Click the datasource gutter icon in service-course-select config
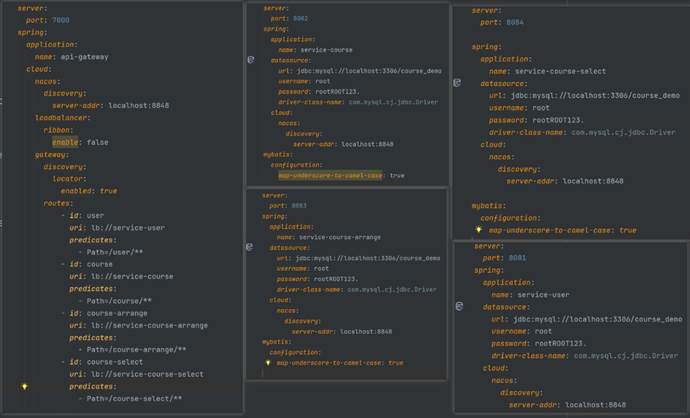This screenshot has width=690, height=418. pos(457,84)
